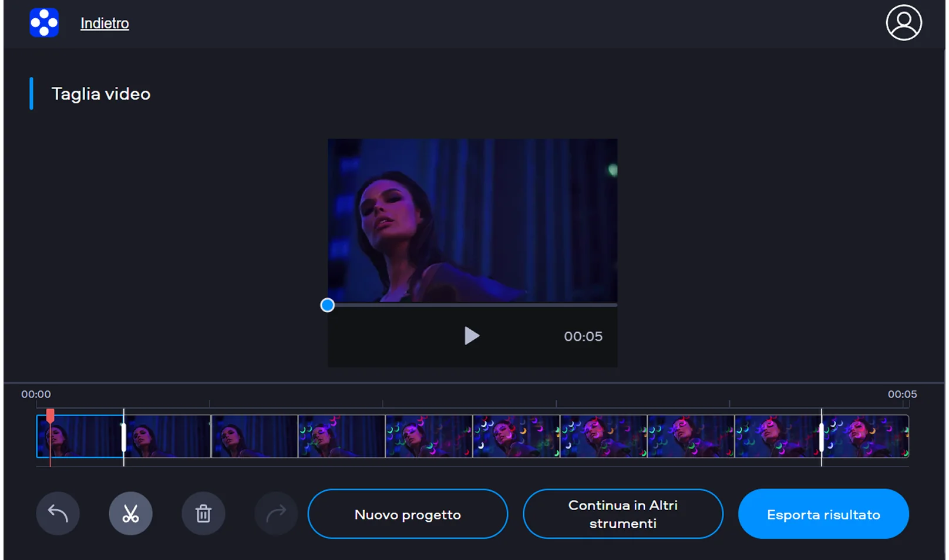Screen dimensions: 949x560
Task: Click Continua in Altri strumenti button
Action: (622, 514)
